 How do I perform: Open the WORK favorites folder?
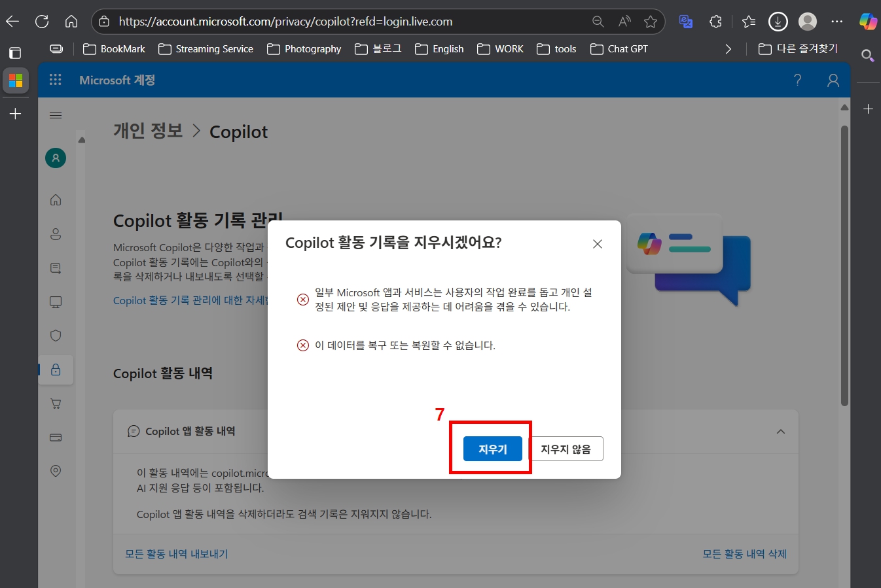click(501, 49)
